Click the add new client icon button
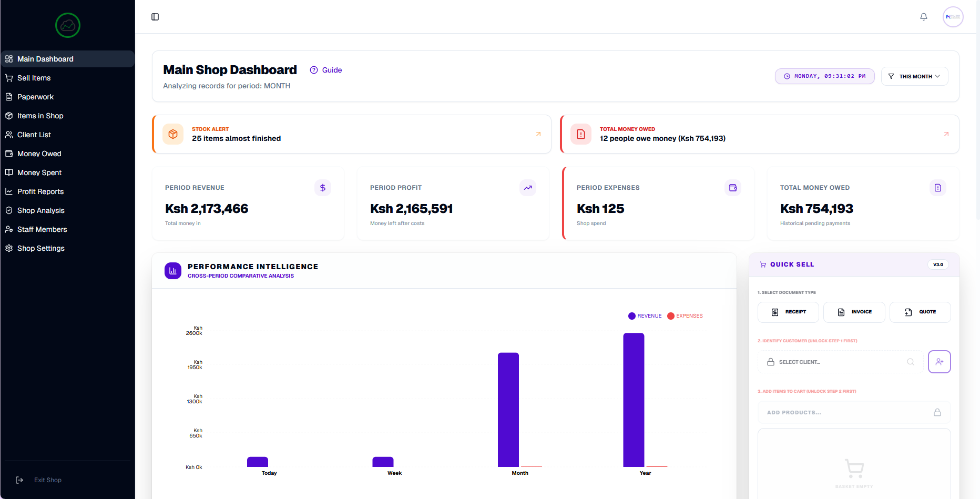Screen dimensions: 980x499 tap(940, 362)
